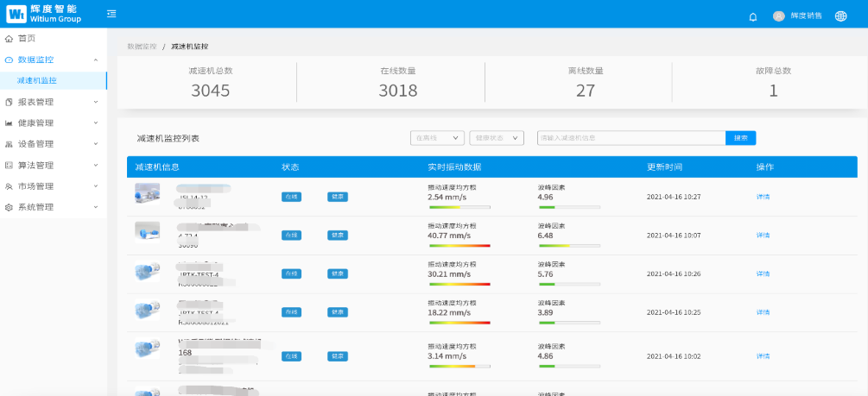868x396 pixels.
Task: Click the first row's 在线 status tag
Action: (291, 197)
